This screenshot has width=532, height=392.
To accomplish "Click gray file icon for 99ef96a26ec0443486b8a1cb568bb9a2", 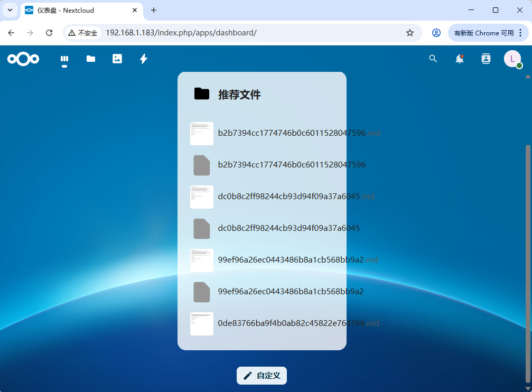I will point(201,292).
